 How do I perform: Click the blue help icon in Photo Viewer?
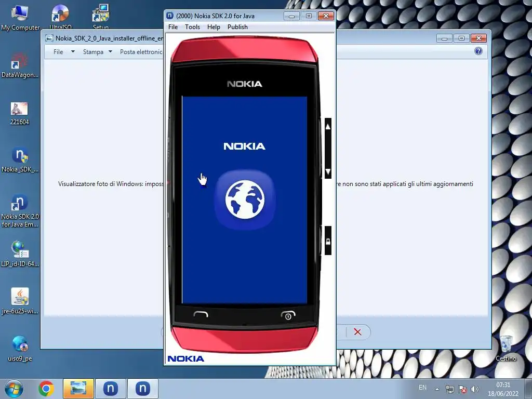tap(478, 51)
